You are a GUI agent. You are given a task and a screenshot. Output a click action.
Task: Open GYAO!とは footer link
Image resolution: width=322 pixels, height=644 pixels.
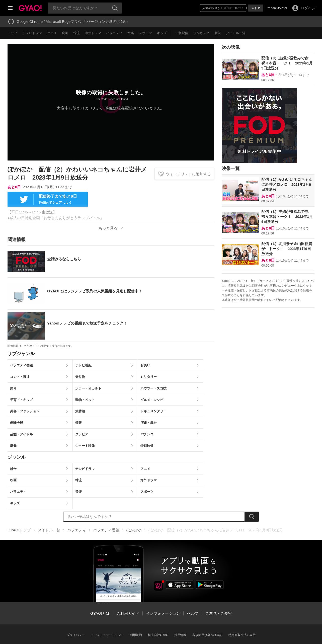(x=100, y=613)
